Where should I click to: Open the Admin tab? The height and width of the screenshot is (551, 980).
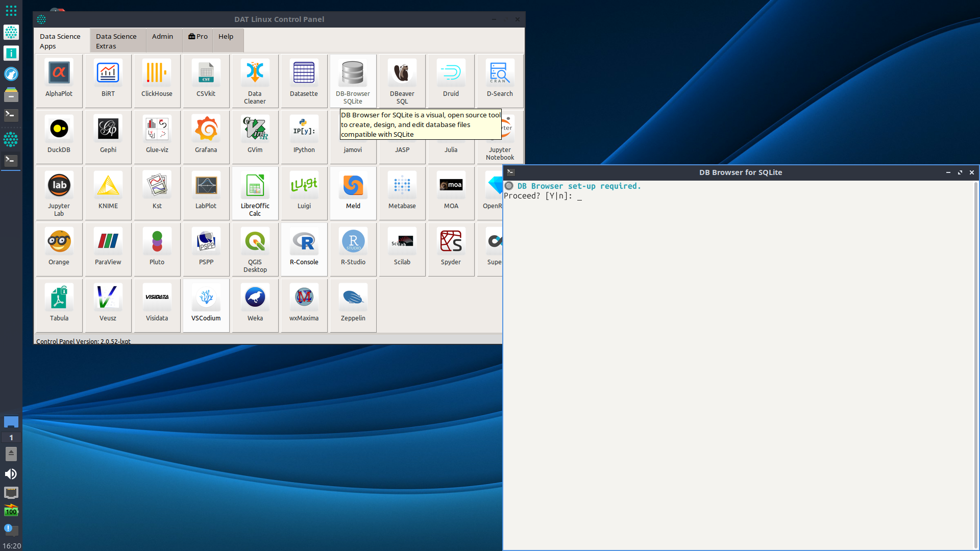(163, 41)
